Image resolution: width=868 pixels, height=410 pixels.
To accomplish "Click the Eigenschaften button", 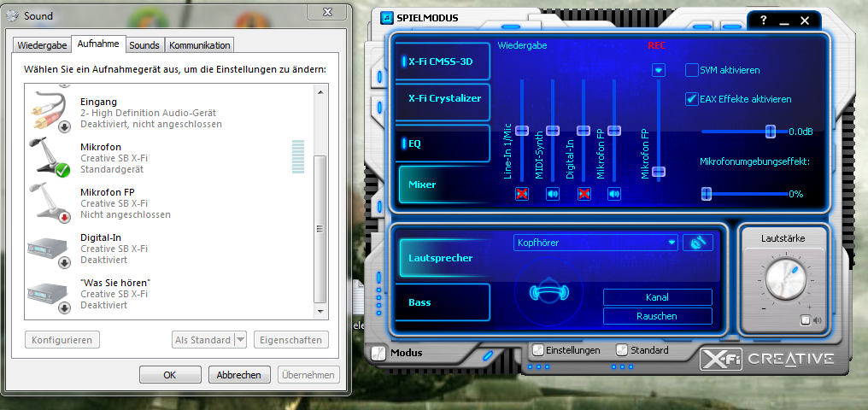I will 291,340.
